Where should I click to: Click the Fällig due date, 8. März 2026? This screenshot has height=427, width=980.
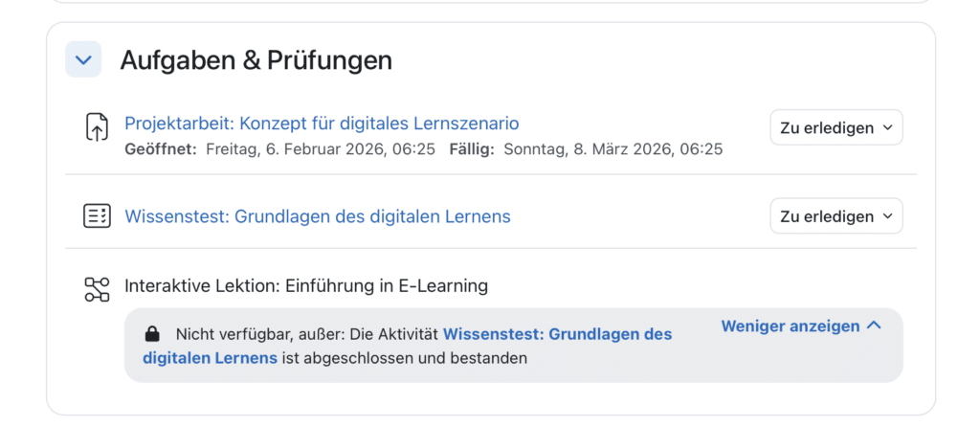[x=612, y=149]
